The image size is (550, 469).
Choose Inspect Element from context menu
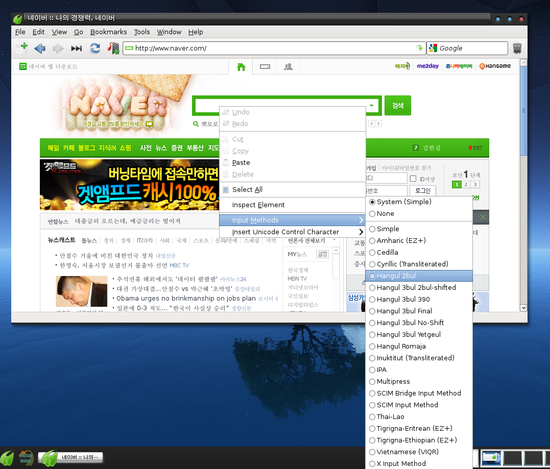[x=292, y=205]
